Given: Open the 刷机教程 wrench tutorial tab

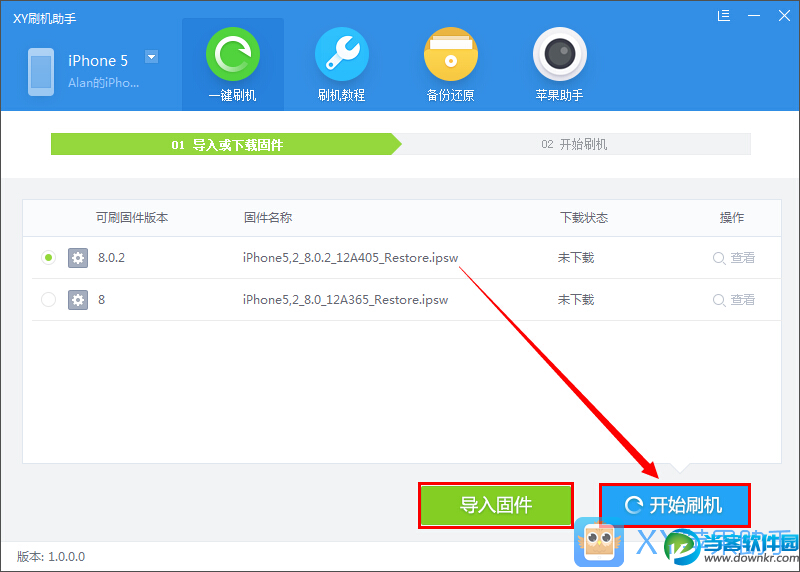Looking at the screenshot, I should pyautogui.click(x=341, y=64).
